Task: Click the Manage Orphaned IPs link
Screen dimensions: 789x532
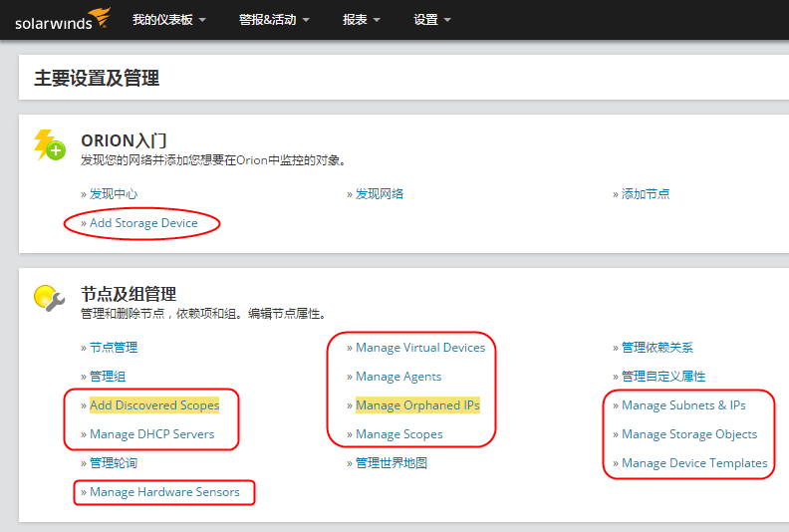Action: (417, 405)
